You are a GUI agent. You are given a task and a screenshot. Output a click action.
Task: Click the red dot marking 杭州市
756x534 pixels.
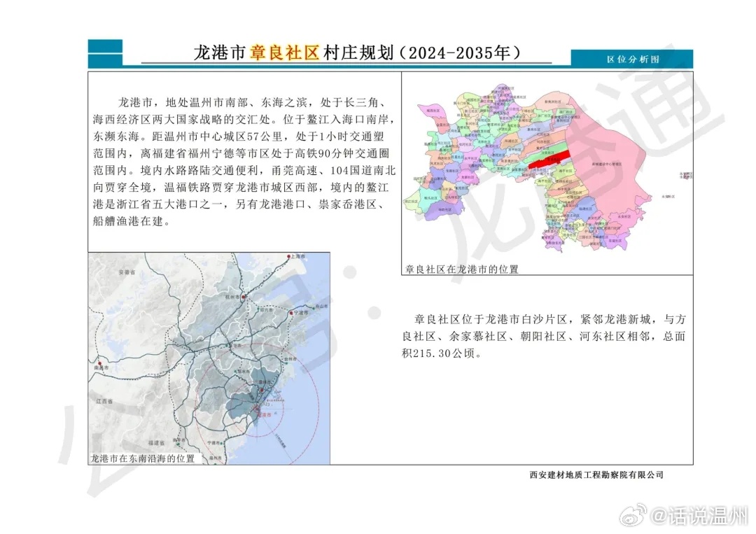click(244, 297)
